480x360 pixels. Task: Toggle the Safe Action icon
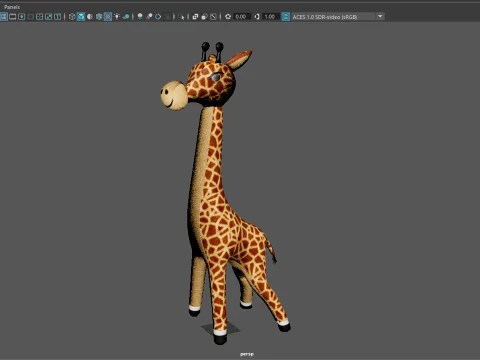(49, 16)
